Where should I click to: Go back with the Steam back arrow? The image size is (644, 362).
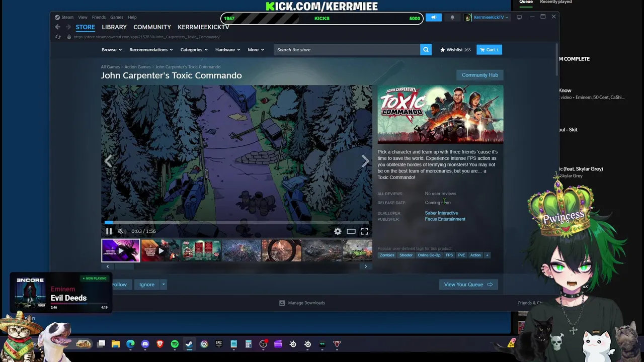[x=58, y=27]
